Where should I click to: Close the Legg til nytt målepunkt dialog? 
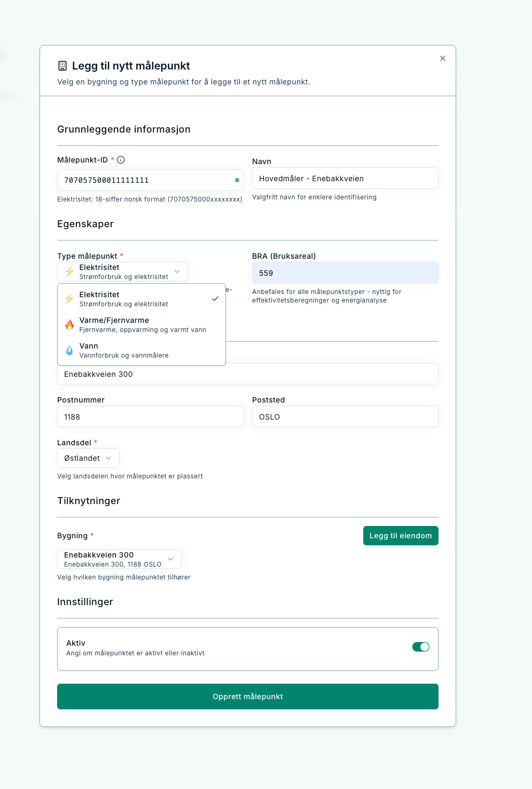tap(443, 58)
